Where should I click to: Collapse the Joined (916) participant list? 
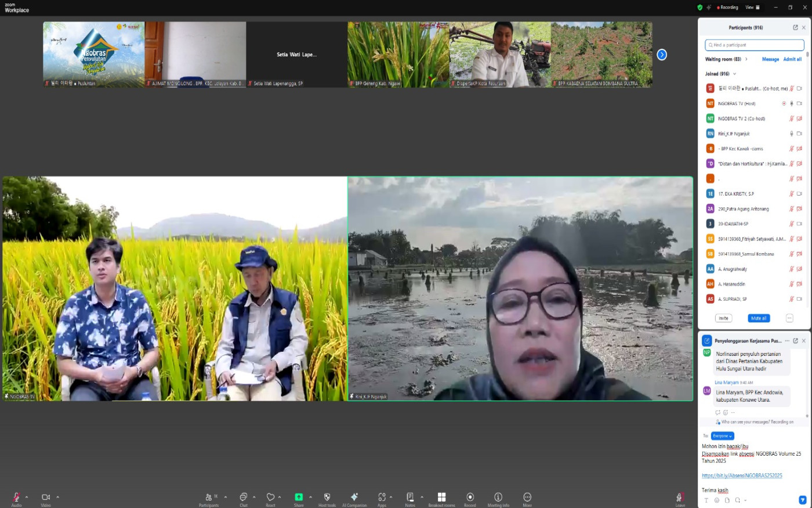tap(734, 74)
